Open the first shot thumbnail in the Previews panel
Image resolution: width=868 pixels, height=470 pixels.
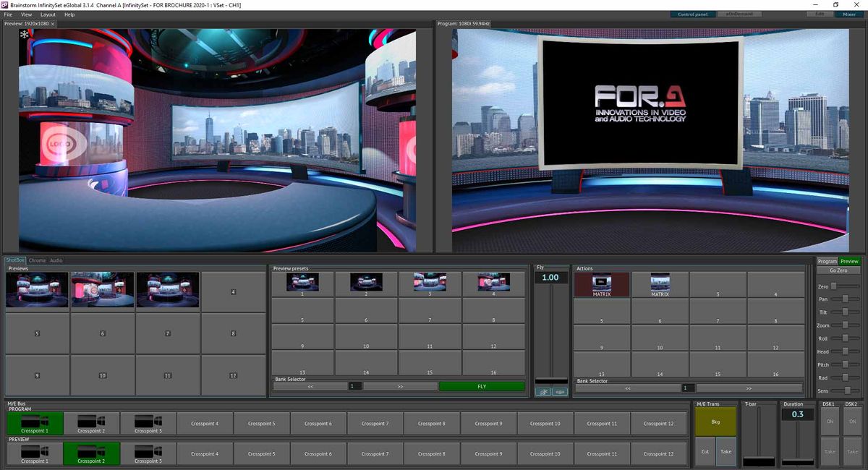[36, 291]
